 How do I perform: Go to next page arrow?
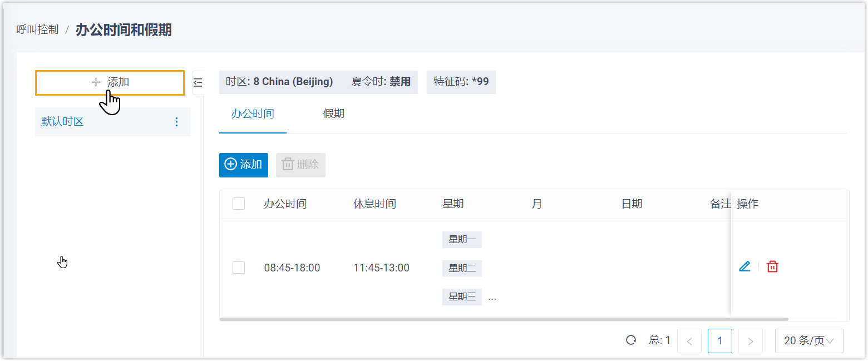coord(750,341)
